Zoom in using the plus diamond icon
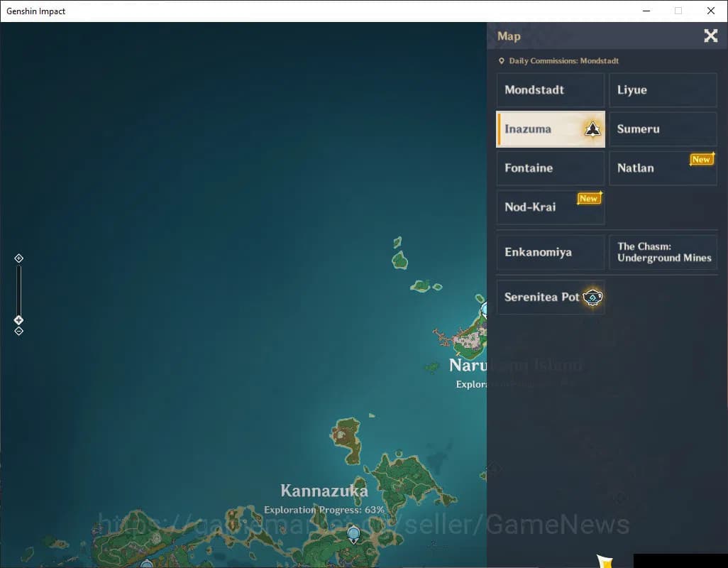Screen dimensions: 728x568 pos(18,258)
